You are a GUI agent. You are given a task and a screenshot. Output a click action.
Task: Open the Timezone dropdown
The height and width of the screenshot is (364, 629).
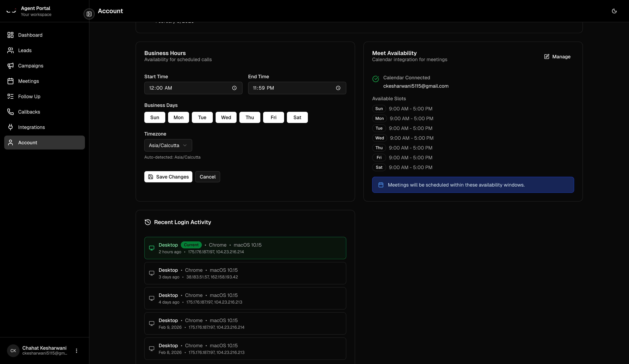168,145
